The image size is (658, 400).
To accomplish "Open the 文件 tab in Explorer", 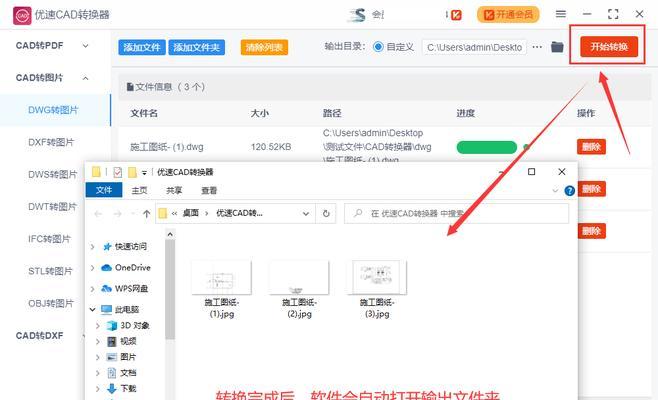I will point(104,191).
